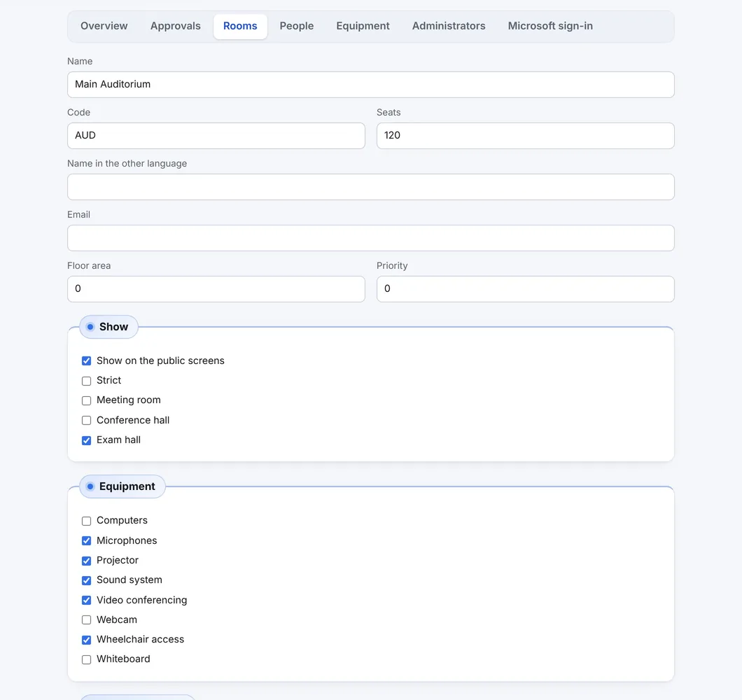
Task: Click the Priority input field
Action: pyautogui.click(x=525, y=289)
